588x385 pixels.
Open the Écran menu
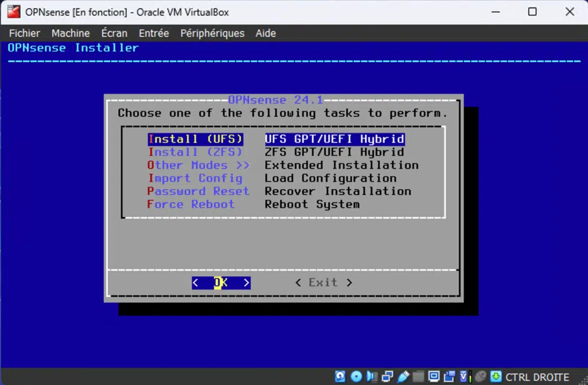coord(114,33)
